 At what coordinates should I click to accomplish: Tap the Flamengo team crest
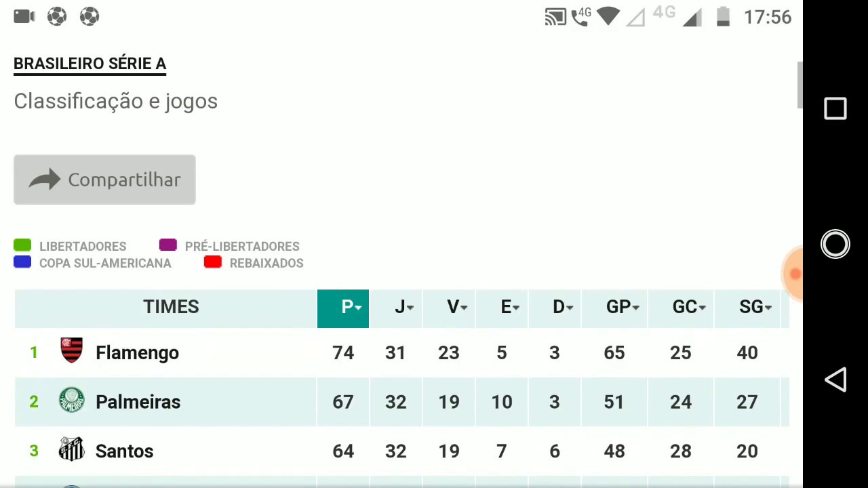(x=71, y=350)
